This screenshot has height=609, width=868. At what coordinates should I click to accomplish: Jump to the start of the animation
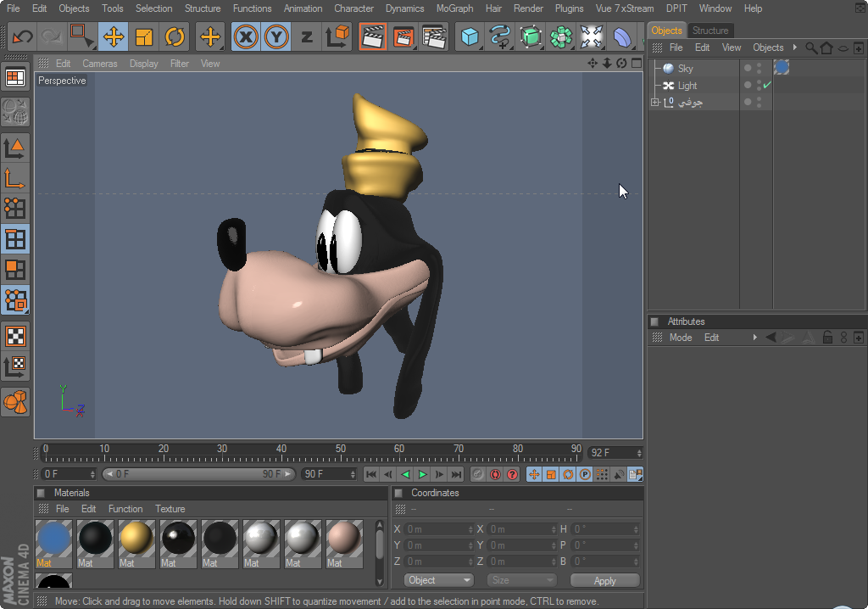click(371, 474)
